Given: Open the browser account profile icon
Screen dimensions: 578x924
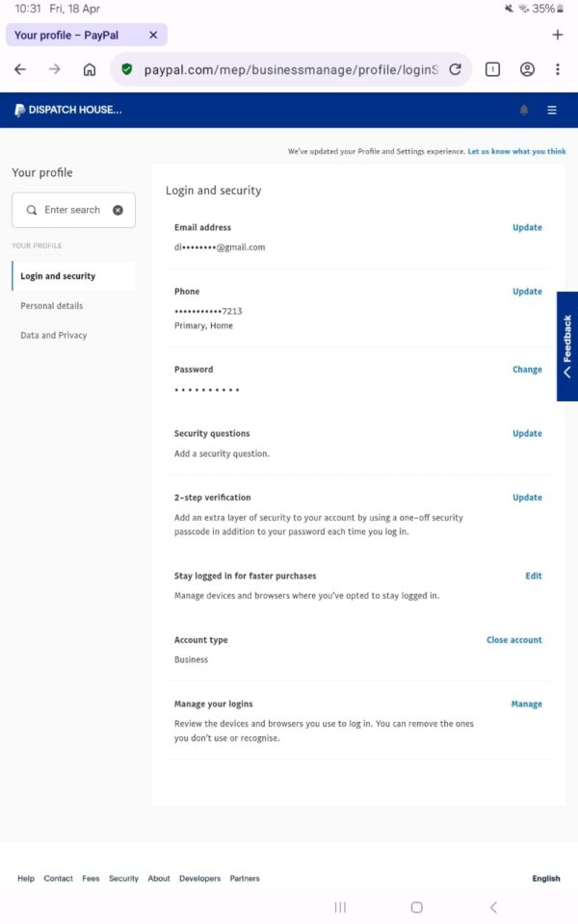Looking at the screenshot, I should [527, 69].
